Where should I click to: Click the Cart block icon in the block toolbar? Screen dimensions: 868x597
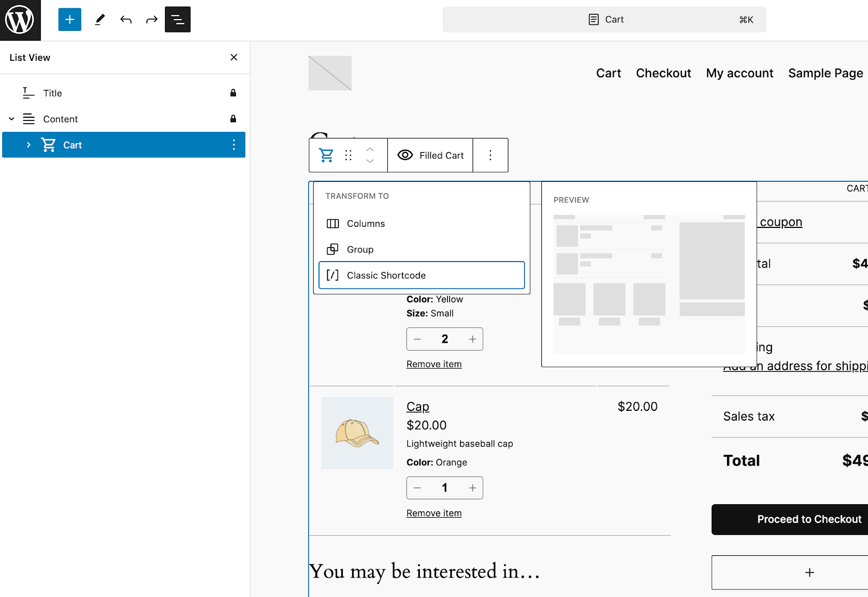(326, 155)
